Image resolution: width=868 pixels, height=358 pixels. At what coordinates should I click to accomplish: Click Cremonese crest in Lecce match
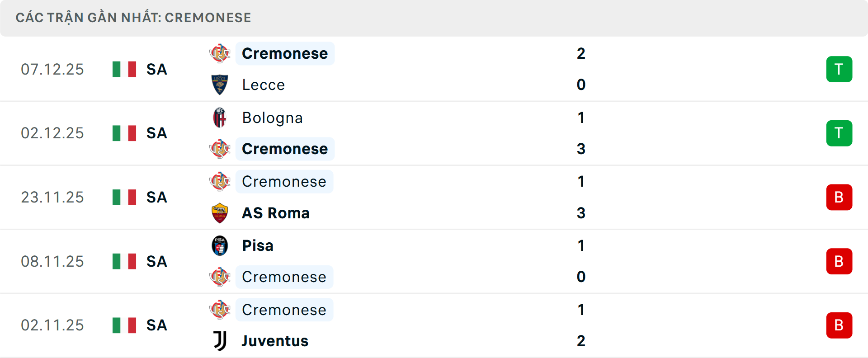220,53
